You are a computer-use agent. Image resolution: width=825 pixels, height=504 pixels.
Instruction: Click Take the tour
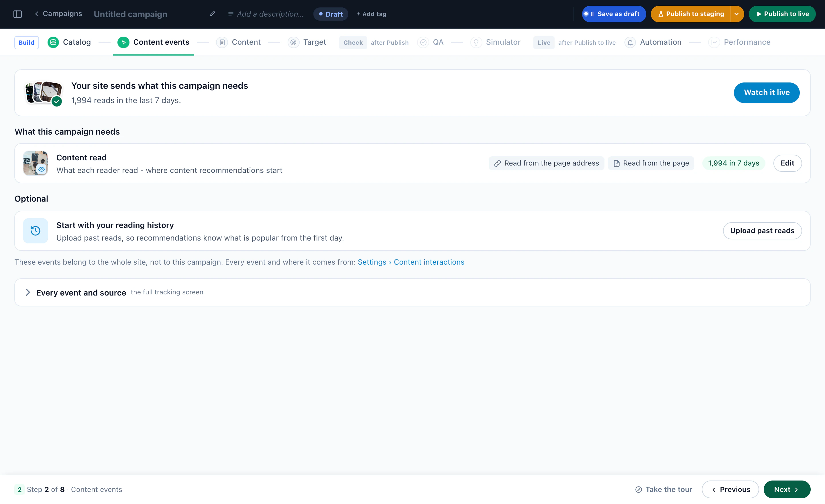(664, 490)
